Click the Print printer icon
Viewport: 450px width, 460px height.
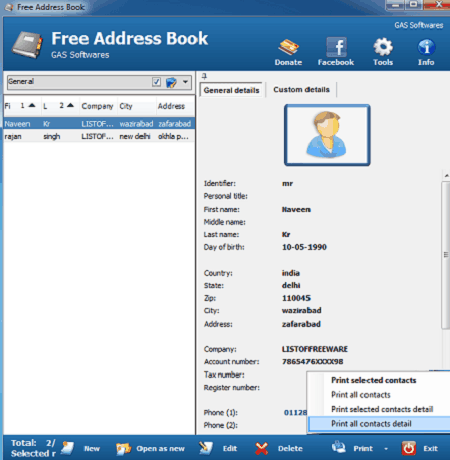tap(339, 447)
